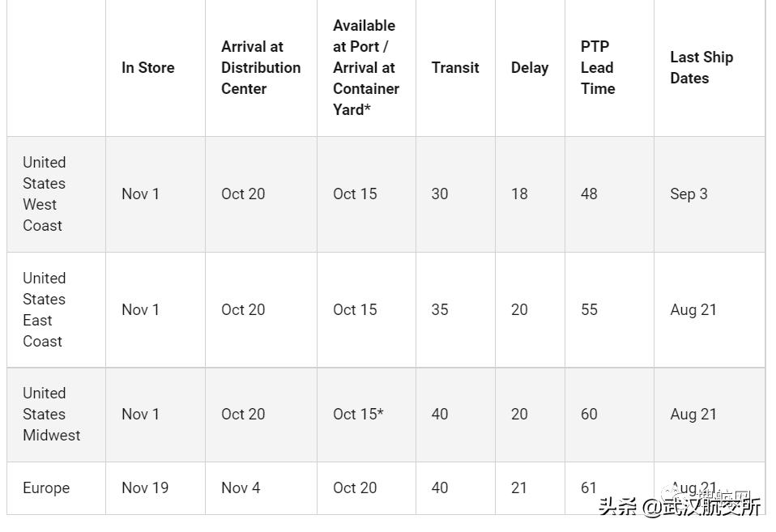The image size is (776, 532).
Task: Click Europe's "Nov 19" in-store date
Action: 145,488
